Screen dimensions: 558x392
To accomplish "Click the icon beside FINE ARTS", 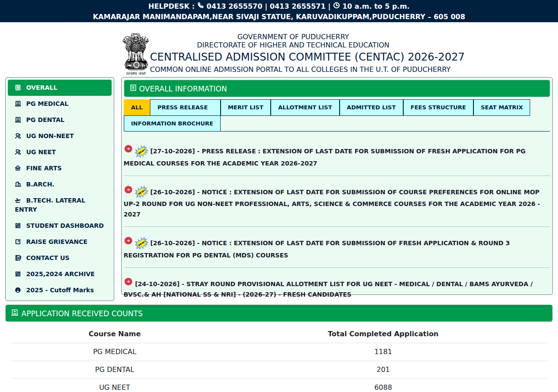I will 18,168.
